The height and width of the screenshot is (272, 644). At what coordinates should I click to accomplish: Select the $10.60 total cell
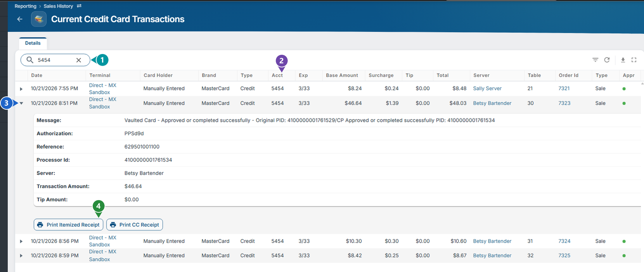pos(459,241)
